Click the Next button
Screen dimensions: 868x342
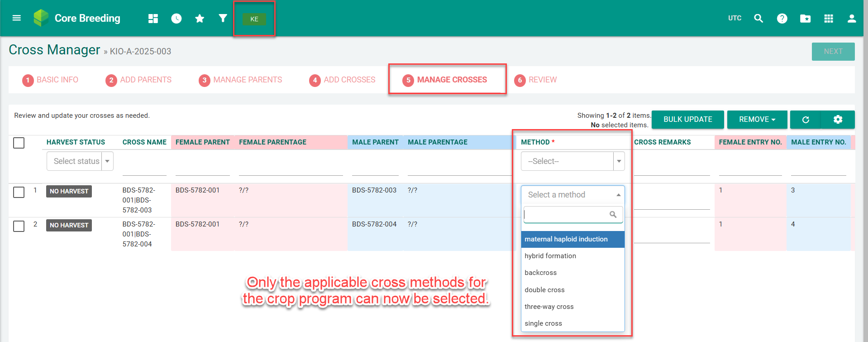[x=833, y=52]
